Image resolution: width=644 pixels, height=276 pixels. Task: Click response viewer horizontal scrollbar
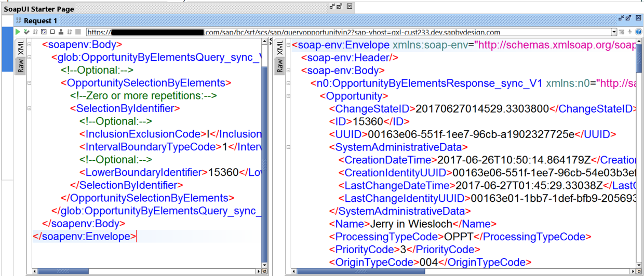[x=464, y=271]
